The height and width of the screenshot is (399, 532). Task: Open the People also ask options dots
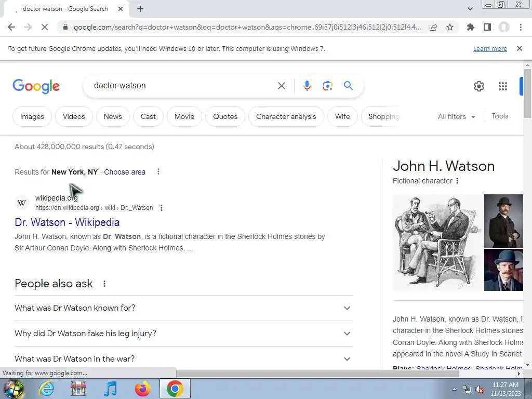tap(104, 284)
